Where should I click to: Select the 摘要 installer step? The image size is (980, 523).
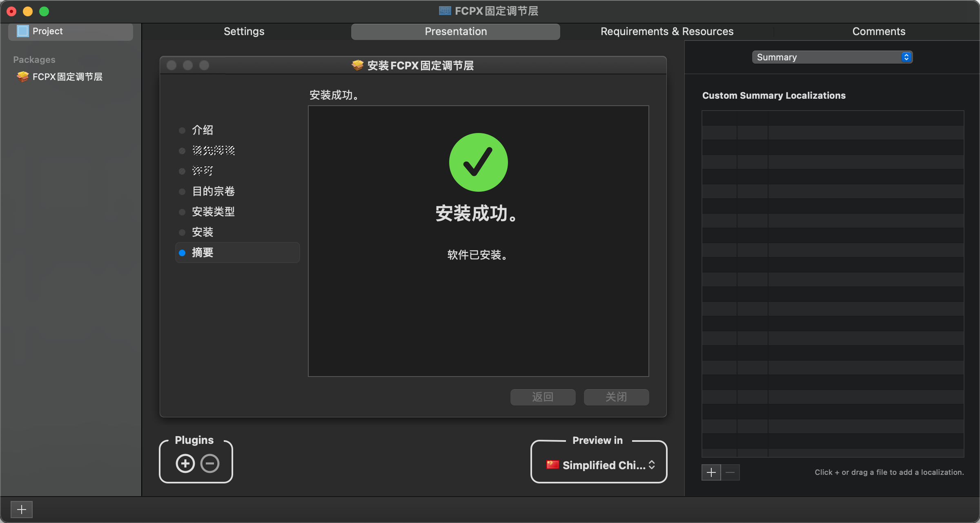click(x=238, y=253)
